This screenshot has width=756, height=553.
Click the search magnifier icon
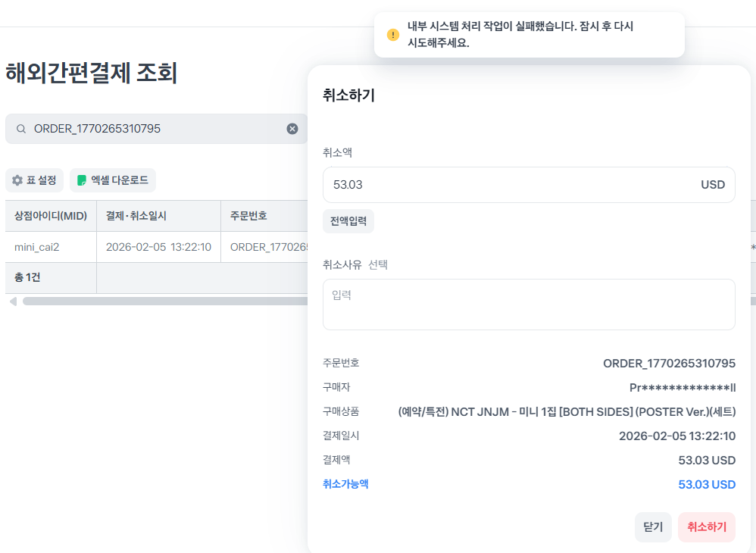21,129
